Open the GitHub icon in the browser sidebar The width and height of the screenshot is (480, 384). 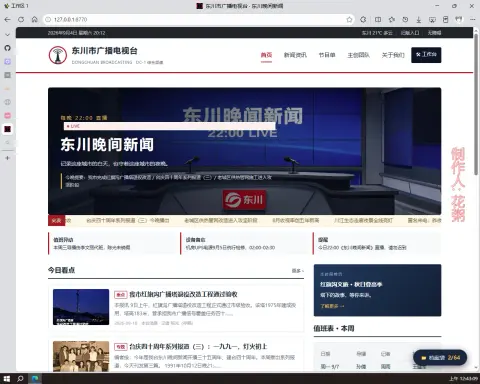click(x=7, y=48)
